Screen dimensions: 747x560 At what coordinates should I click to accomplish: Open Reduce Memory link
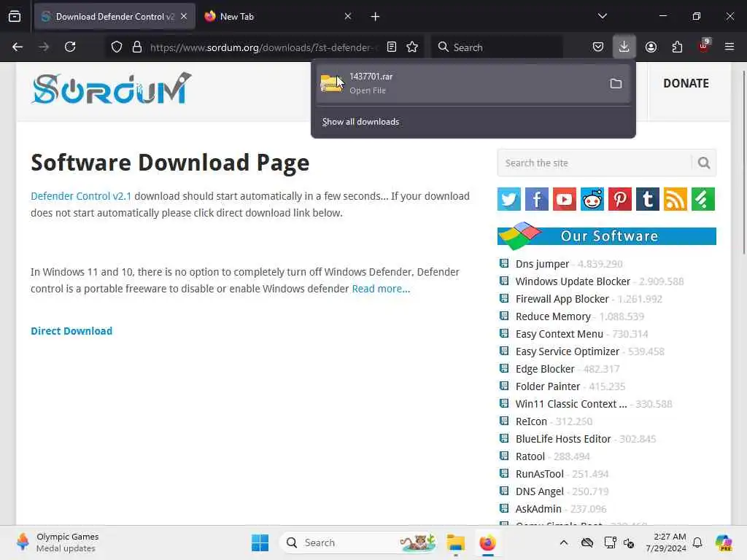[553, 316]
